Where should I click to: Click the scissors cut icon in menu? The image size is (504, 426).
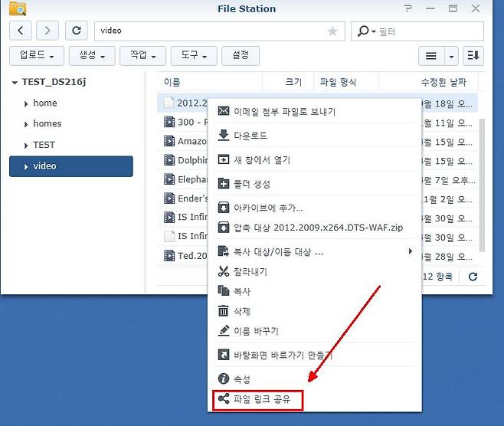point(224,271)
